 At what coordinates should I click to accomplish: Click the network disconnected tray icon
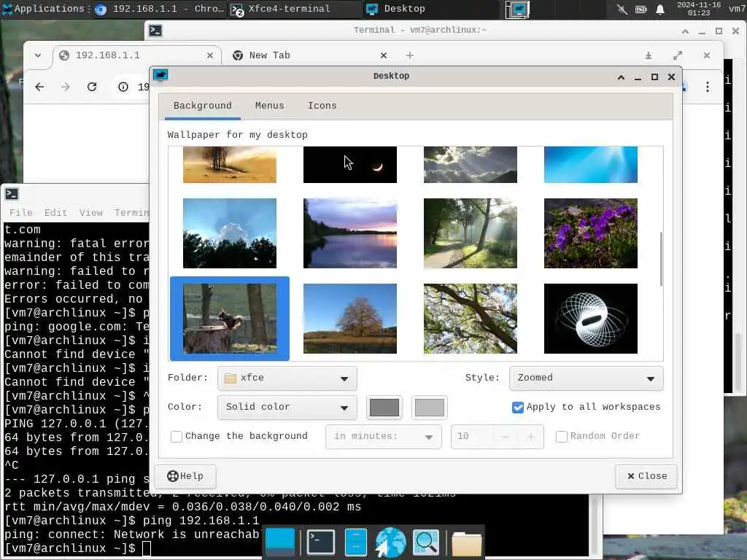coord(622,9)
